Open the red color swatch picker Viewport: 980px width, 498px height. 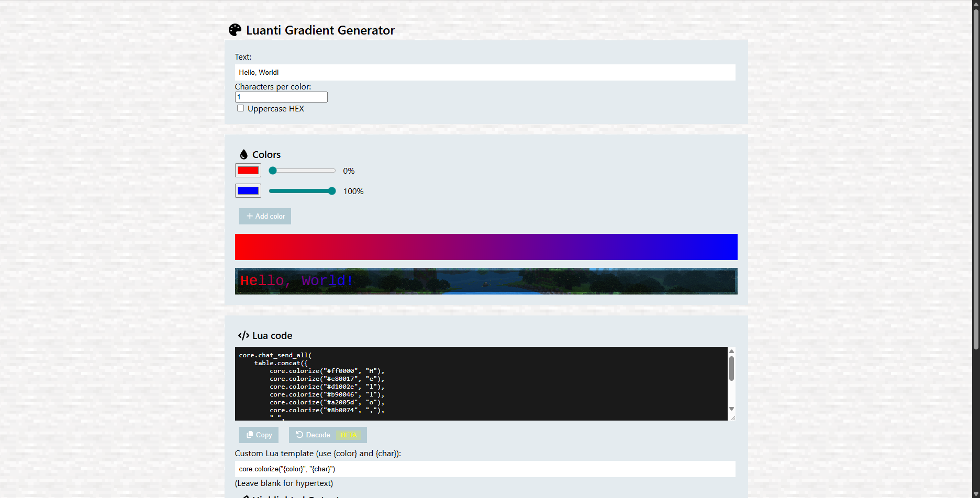coord(248,171)
